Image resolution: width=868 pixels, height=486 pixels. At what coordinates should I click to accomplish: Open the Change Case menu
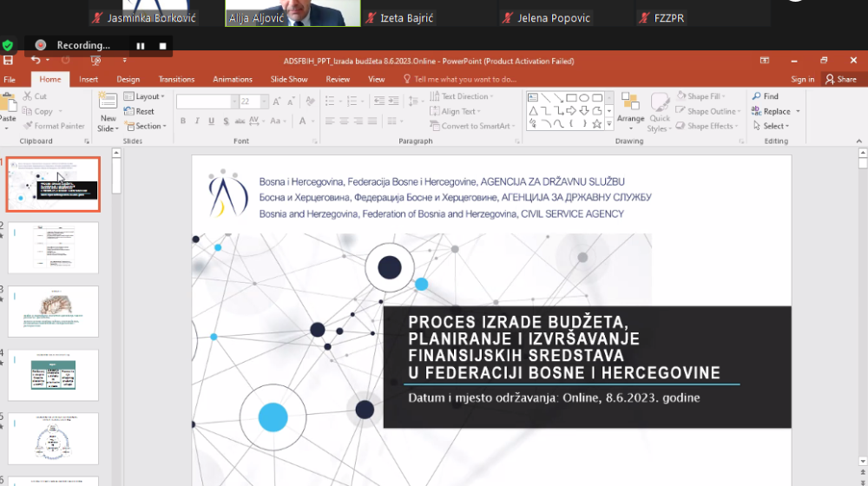click(278, 121)
